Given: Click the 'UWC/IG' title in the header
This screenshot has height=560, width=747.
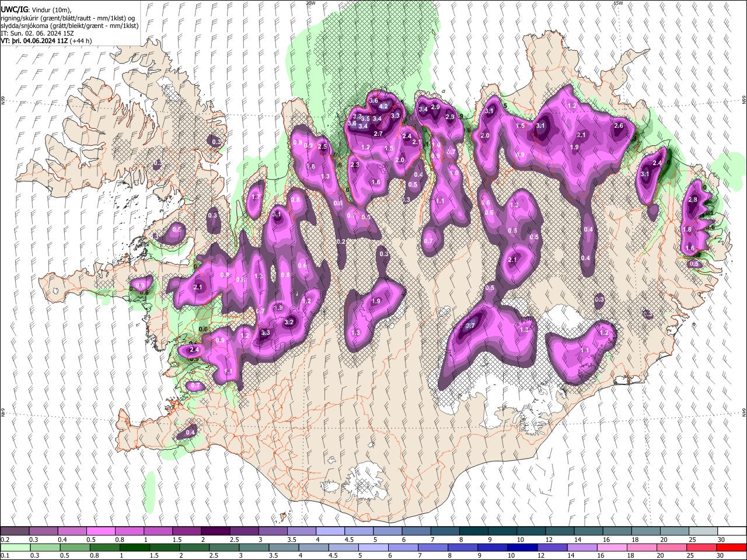Looking at the screenshot, I should [14, 9].
